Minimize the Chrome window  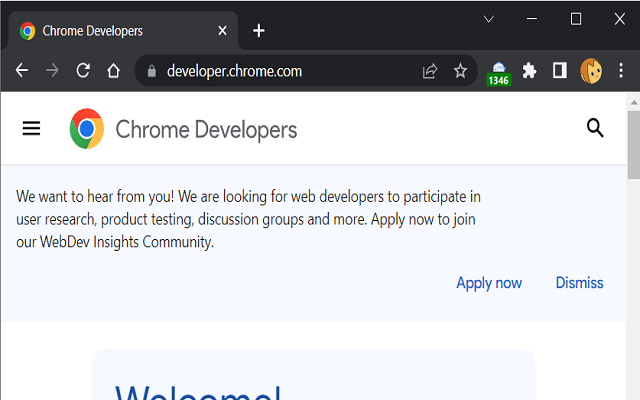[x=531, y=19]
